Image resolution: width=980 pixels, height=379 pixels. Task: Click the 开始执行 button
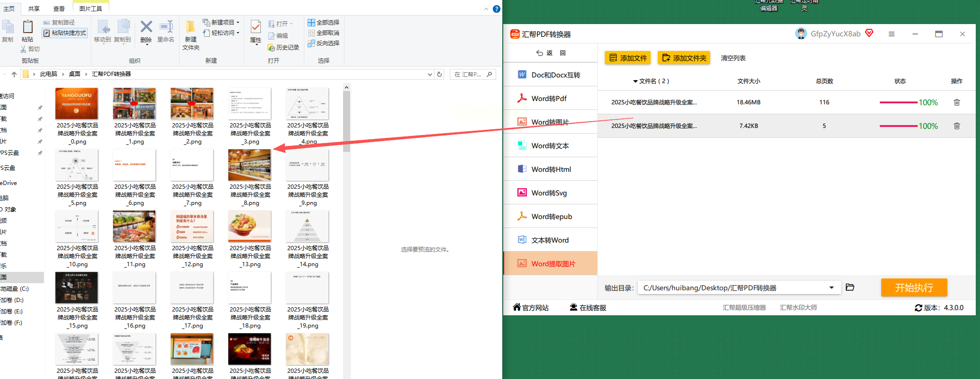[914, 287]
